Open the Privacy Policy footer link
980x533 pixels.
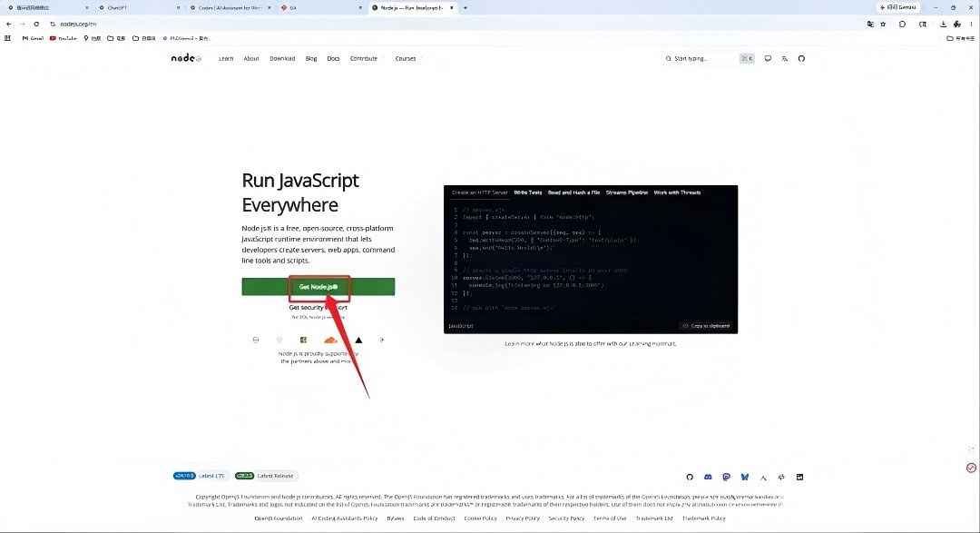(523, 518)
